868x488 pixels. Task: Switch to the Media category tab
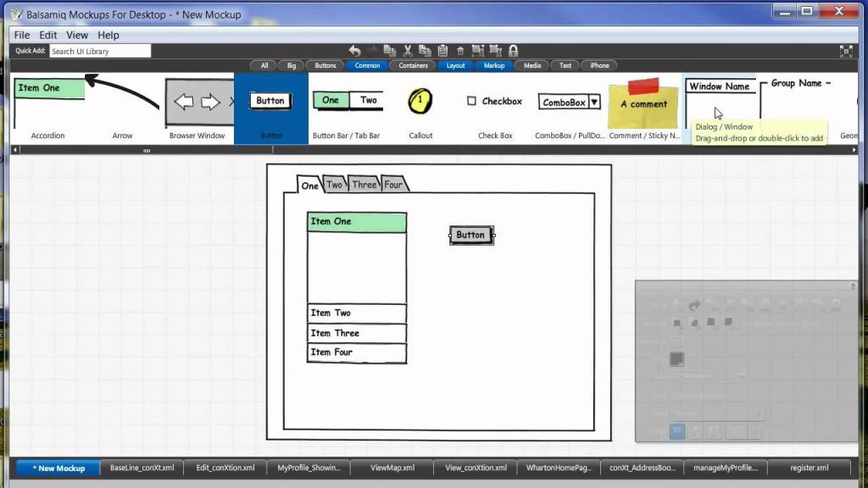[x=531, y=64]
